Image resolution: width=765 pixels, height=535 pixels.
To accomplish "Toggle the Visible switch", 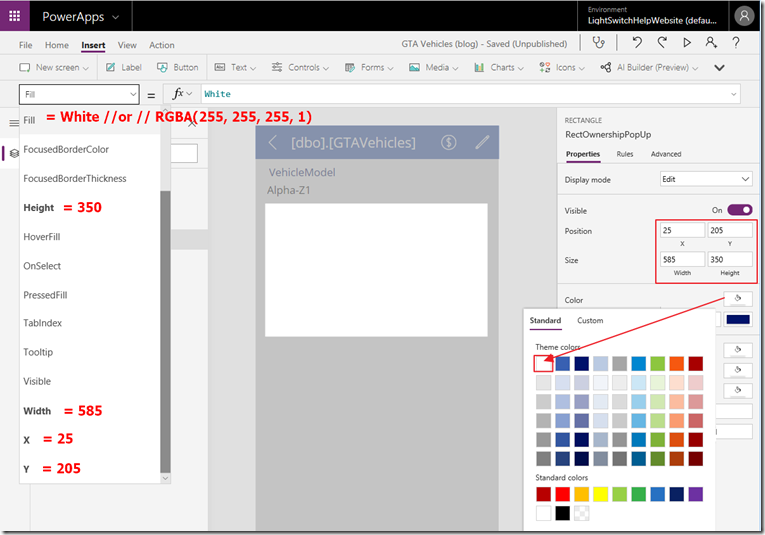I will (740, 210).
